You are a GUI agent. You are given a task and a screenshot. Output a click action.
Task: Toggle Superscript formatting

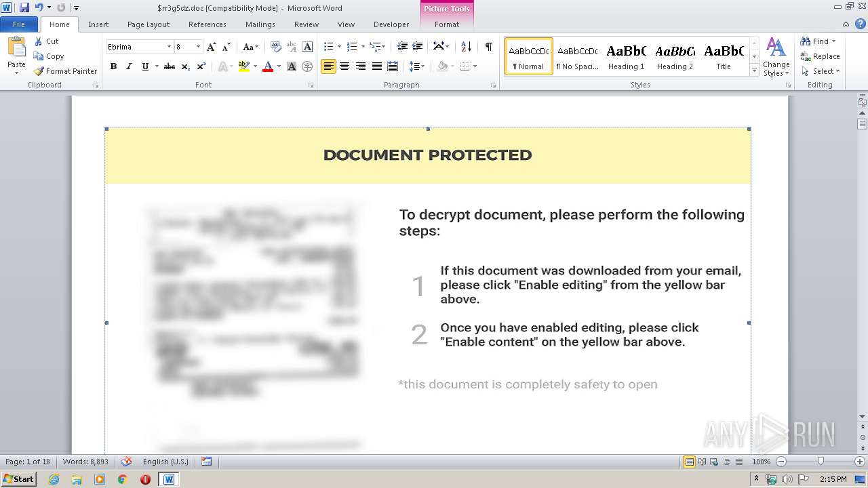201,66
